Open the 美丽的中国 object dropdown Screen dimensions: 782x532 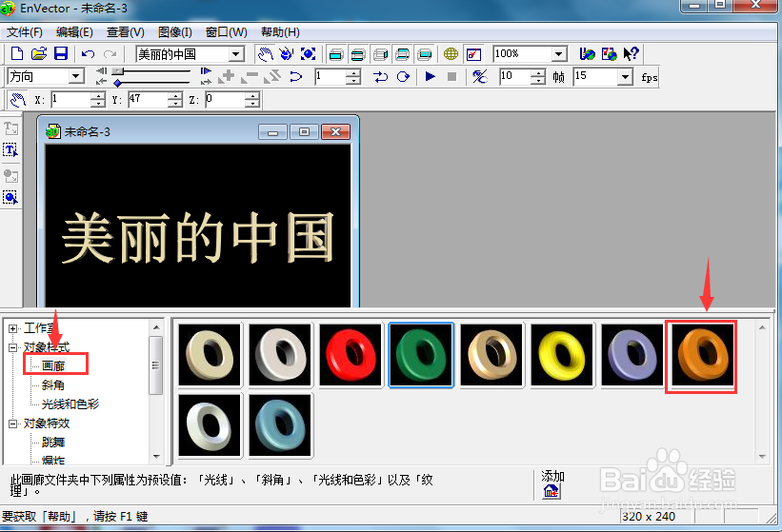click(236, 54)
